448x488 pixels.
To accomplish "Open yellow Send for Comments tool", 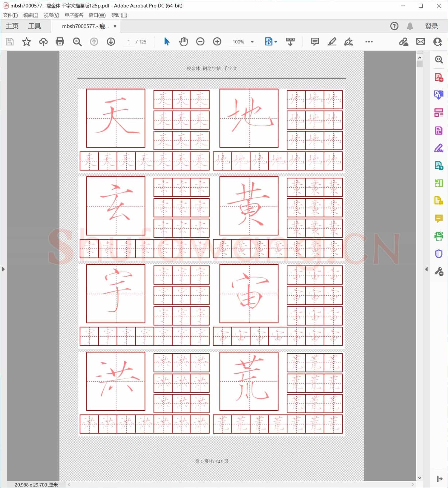I will 439,201.
